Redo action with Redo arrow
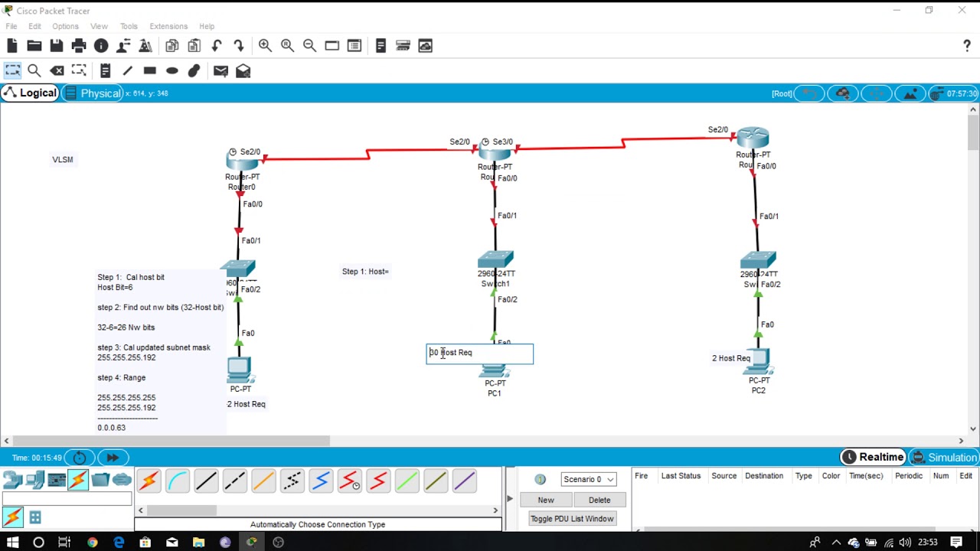The width and height of the screenshot is (980, 551). [x=239, y=46]
